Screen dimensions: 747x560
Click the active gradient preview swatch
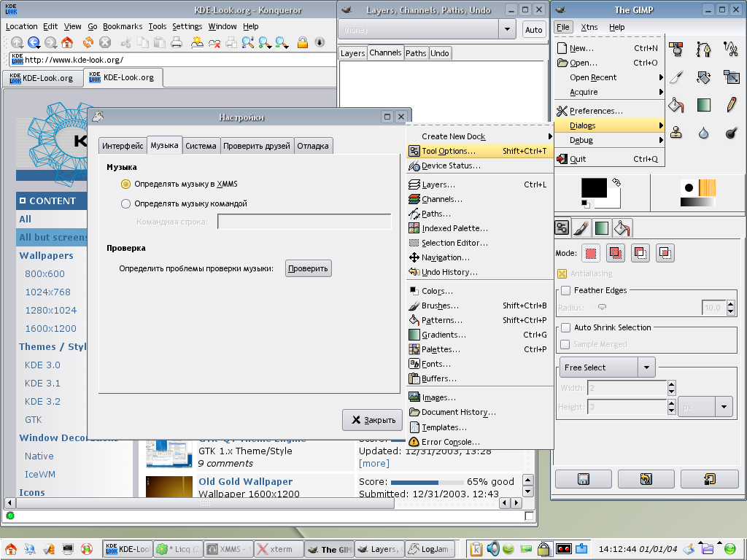click(697, 202)
